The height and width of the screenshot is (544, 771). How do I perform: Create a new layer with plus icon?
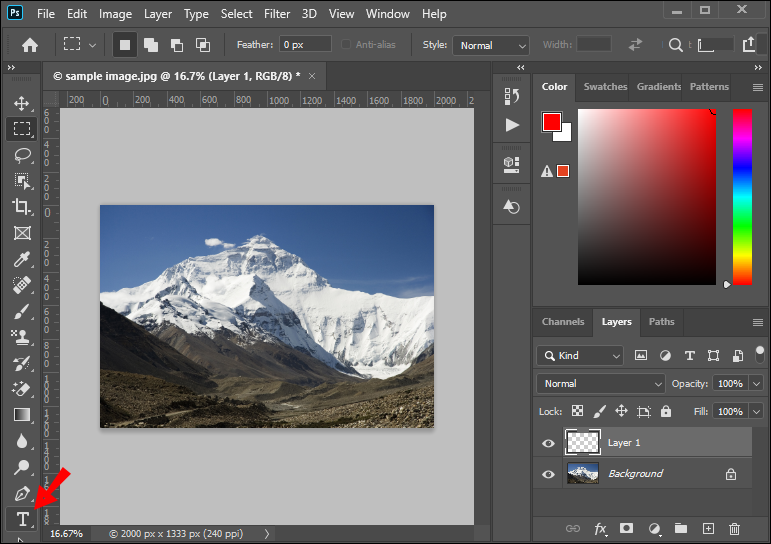coord(708,528)
